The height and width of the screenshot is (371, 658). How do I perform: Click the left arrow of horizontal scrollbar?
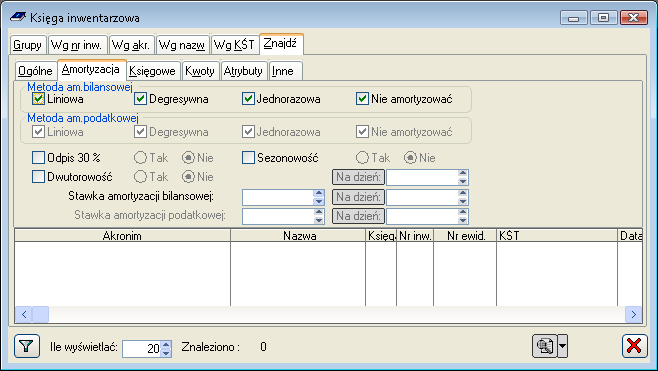pyautogui.click(x=24, y=314)
